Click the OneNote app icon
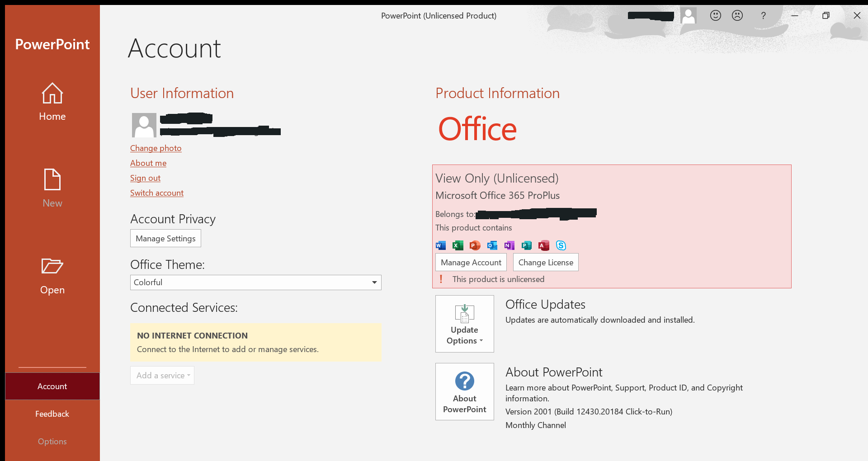The width and height of the screenshot is (868, 461). click(509, 245)
